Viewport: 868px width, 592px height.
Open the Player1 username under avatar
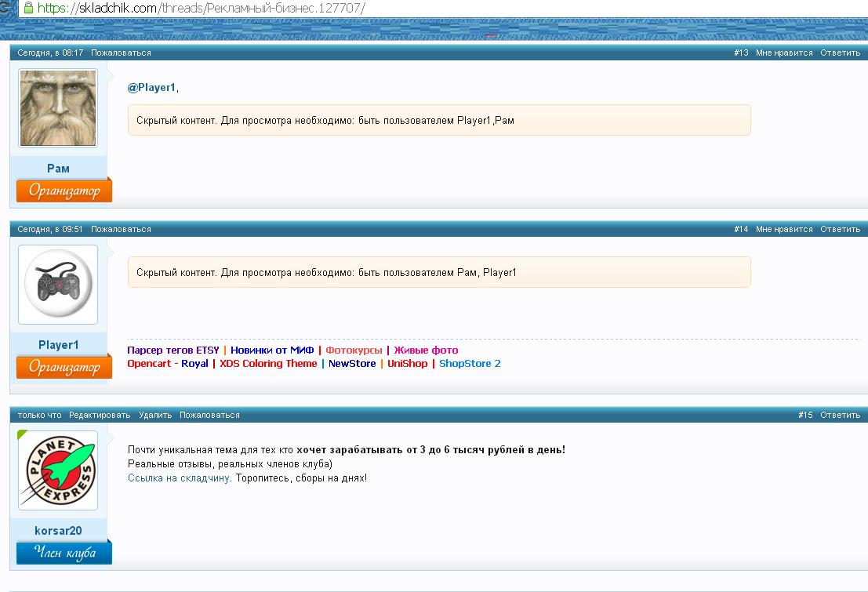[x=58, y=344]
